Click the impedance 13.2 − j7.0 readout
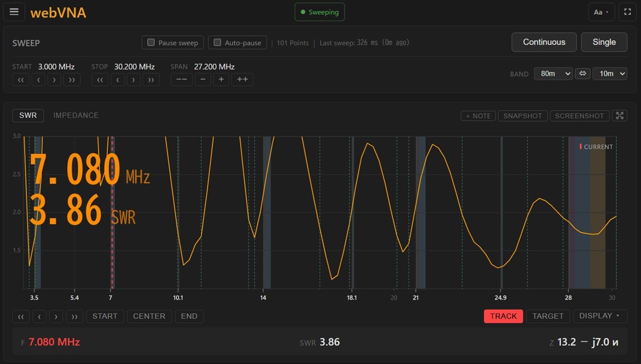Viewport: 641px width, 364px height. coord(588,342)
